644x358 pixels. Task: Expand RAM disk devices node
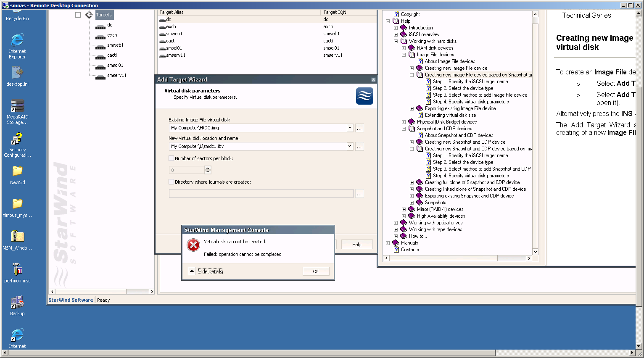(x=404, y=48)
